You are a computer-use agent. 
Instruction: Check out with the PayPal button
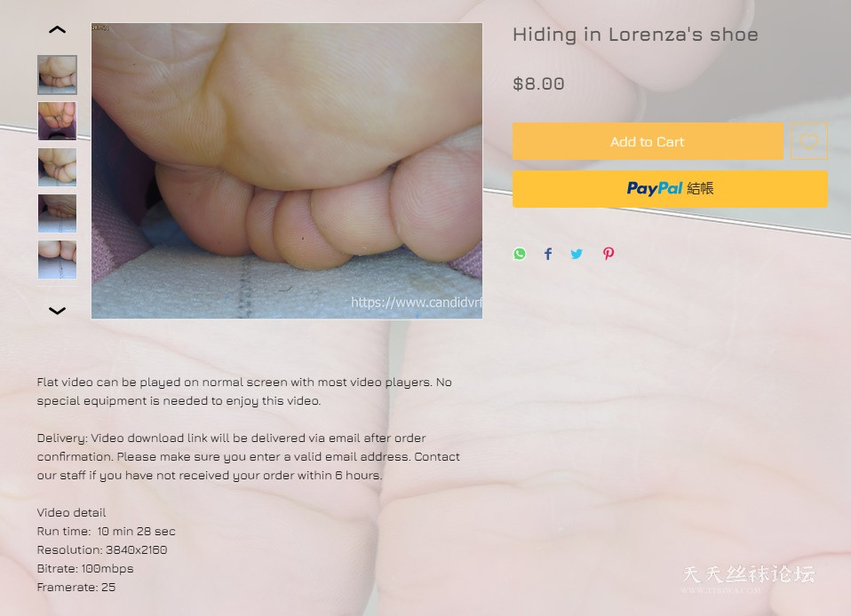click(x=670, y=189)
